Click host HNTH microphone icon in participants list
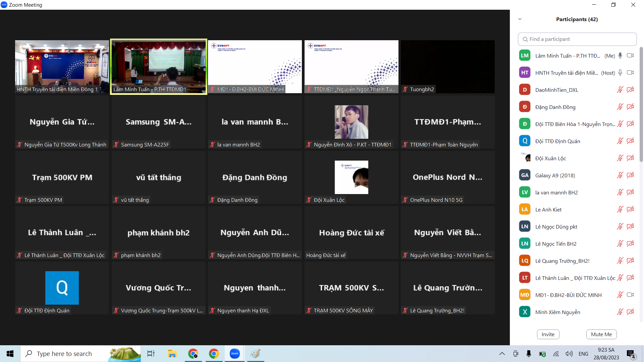Viewport: 644px width, 362px height. click(x=620, y=73)
